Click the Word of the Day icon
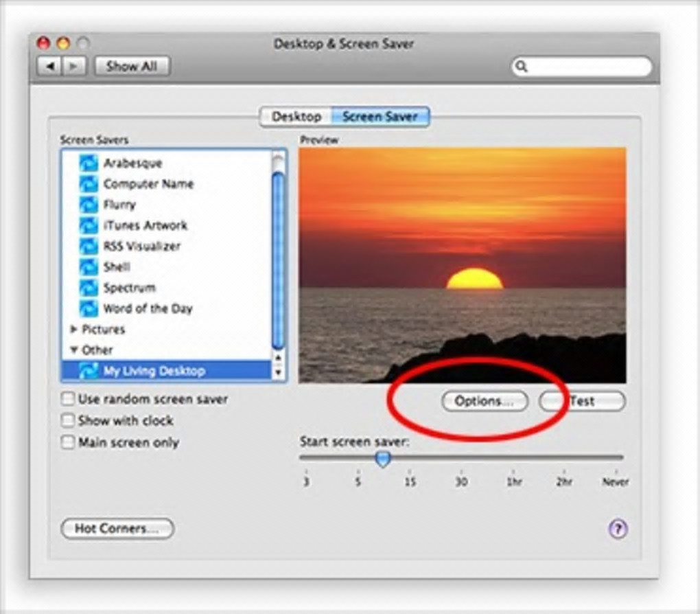700x614 pixels. [x=89, y=308]
